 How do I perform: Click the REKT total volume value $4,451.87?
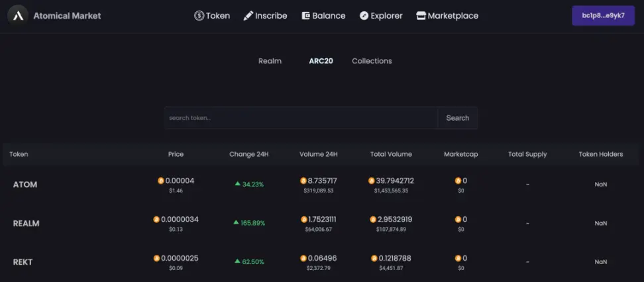[x=391, y=268]
